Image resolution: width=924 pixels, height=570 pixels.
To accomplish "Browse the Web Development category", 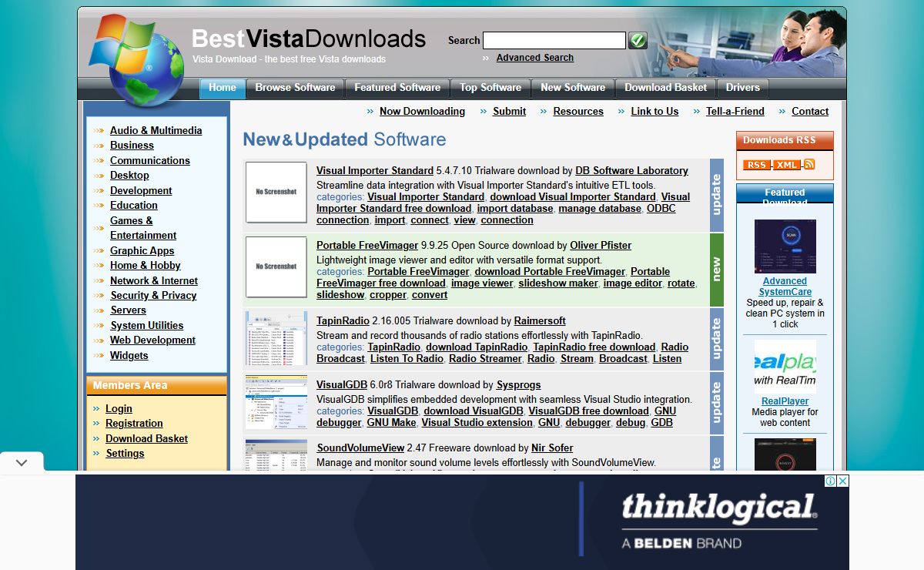I will coord(152,340).
